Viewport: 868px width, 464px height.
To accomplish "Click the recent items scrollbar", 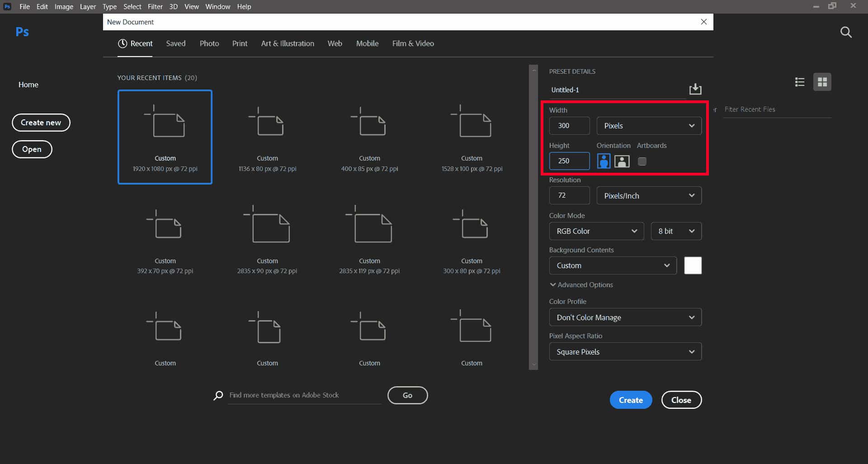I will (x=533, y=217).
